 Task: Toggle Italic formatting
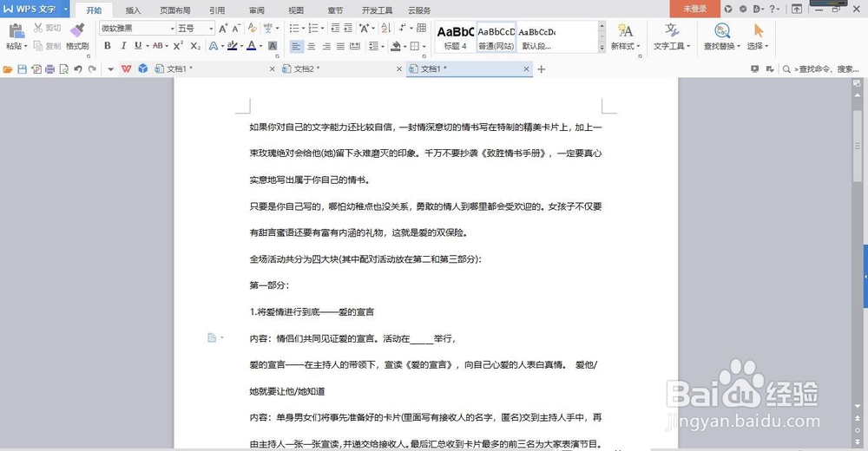click(x=123, y=46)
